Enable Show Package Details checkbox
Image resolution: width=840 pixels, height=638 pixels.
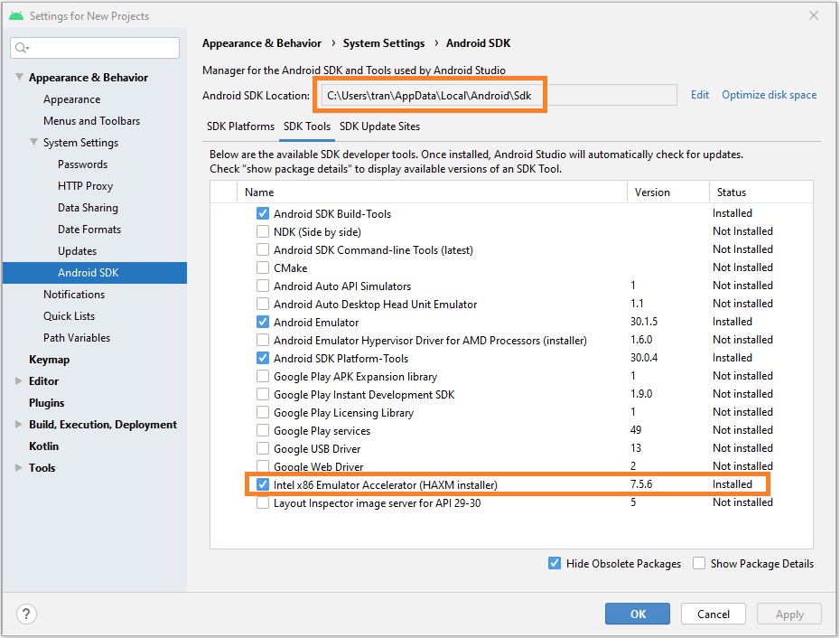(699, 564)
